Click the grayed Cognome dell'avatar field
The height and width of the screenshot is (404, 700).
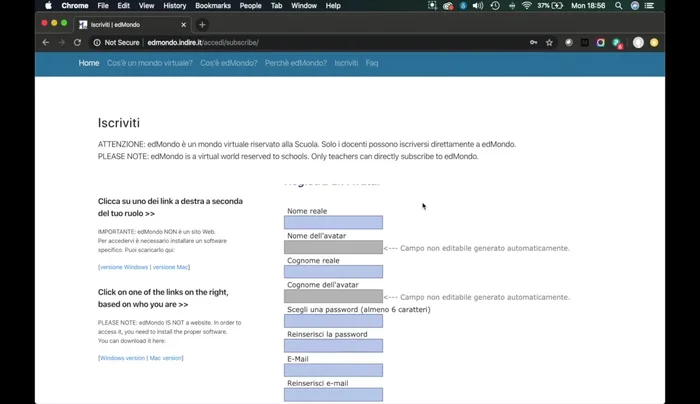[x=333, y=296]
